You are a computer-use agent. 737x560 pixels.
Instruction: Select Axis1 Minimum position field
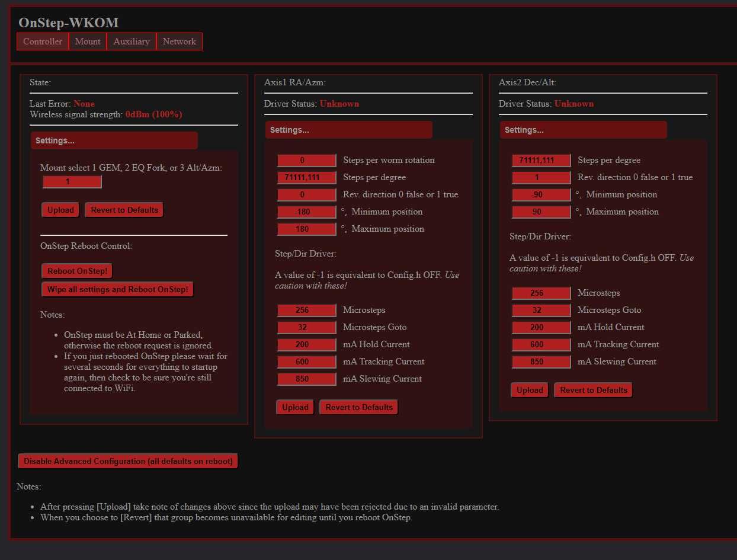coord(307,212)
